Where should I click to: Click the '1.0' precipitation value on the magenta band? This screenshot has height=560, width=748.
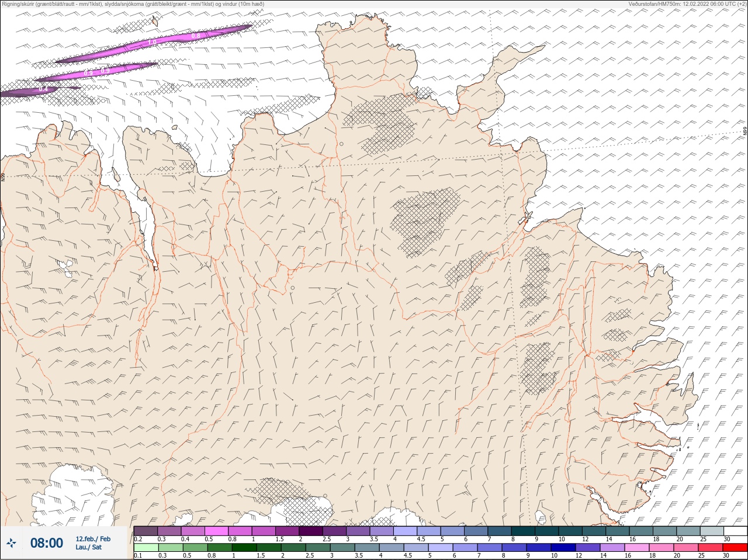click(152, 43)
